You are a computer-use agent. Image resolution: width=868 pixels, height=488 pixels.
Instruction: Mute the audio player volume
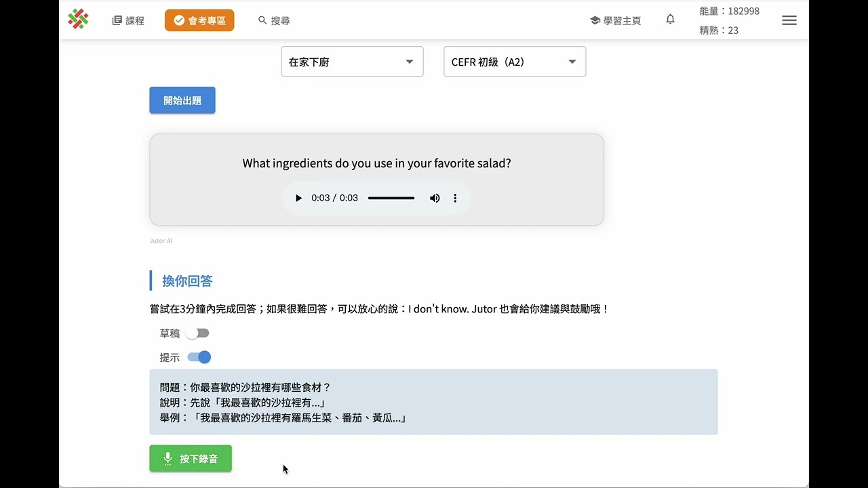(435, 198)
